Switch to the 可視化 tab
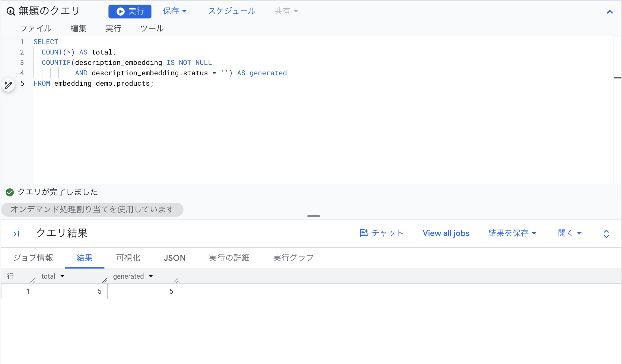Image resolution: width=622 pixels, height=364 pixels. click(x=128, y=258)
